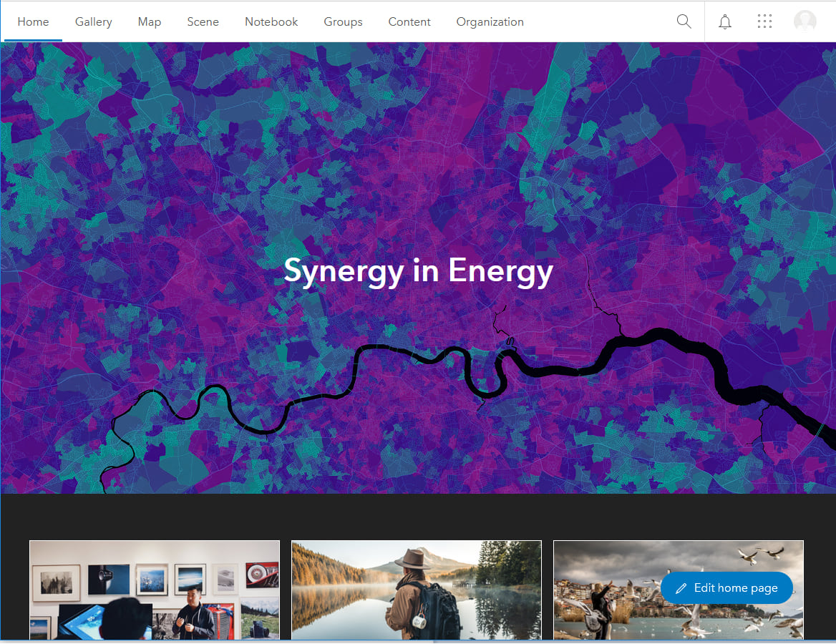Viewport: 836px width, 644px height.
Task: Navigate to the Scene tab
Action: point(203,21)
